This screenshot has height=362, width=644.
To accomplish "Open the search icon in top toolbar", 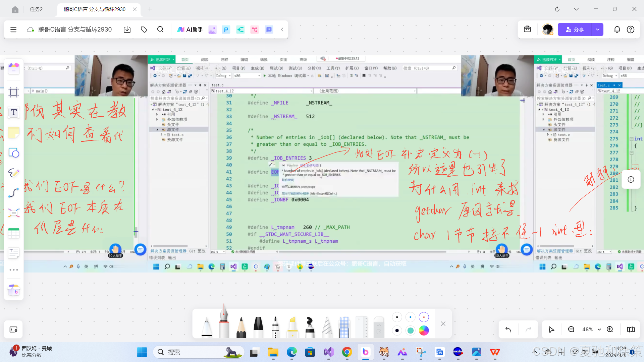I will tap(160, 29).
